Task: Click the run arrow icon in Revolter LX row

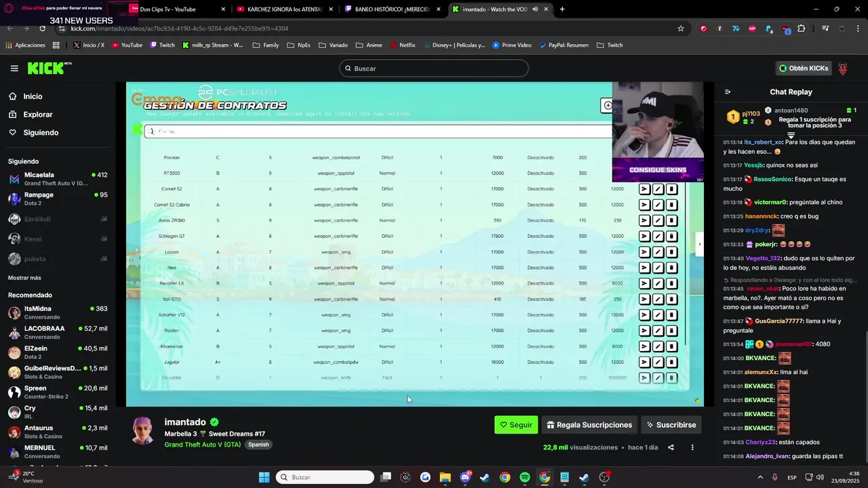Action: (x=644, y=283)
